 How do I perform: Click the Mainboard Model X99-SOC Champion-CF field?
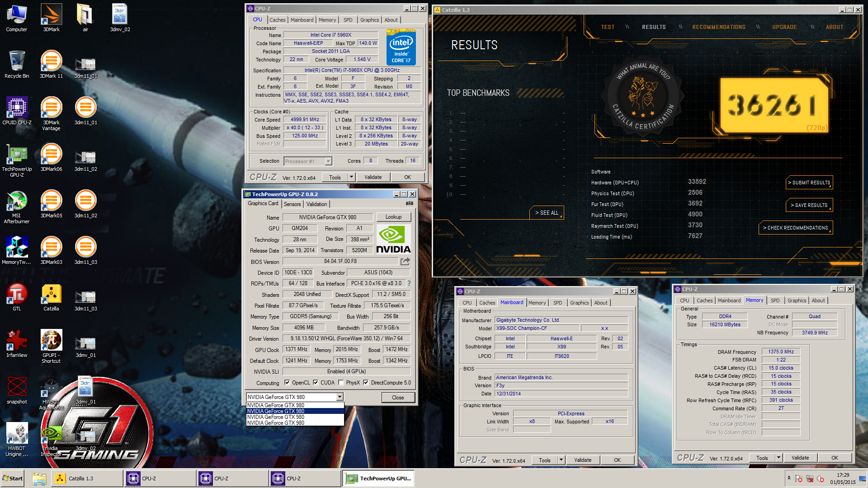click(536, 328)
